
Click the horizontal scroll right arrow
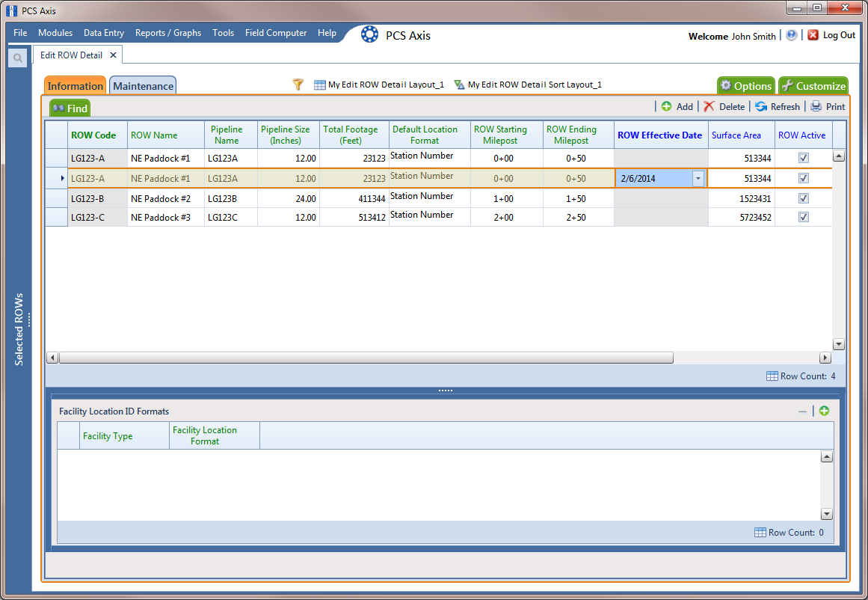pyautogui.click(x=825, y=358)
